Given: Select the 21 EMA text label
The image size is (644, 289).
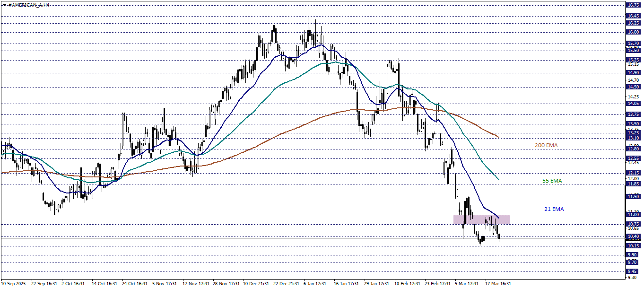Looking at the screenshot, I should [x=554, y=209].
